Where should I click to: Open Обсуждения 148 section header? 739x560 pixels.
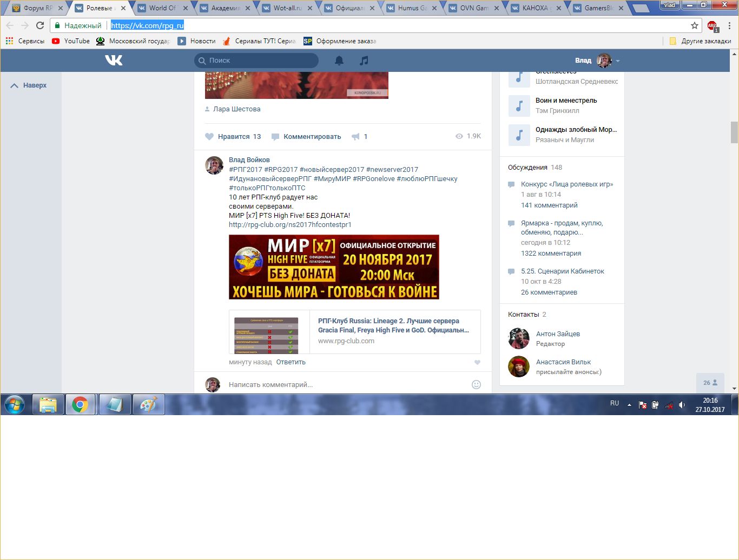pyautogui.click(x=535, y=168)
